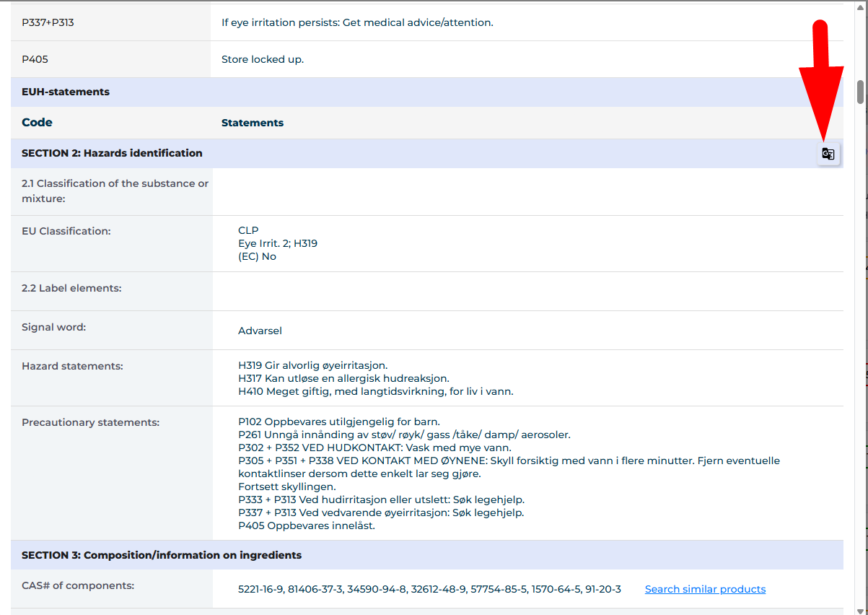Image resolution: width=868 pixels, height=615 pixels.
Task: Open the Search similar products link
Action: point(705,589)
